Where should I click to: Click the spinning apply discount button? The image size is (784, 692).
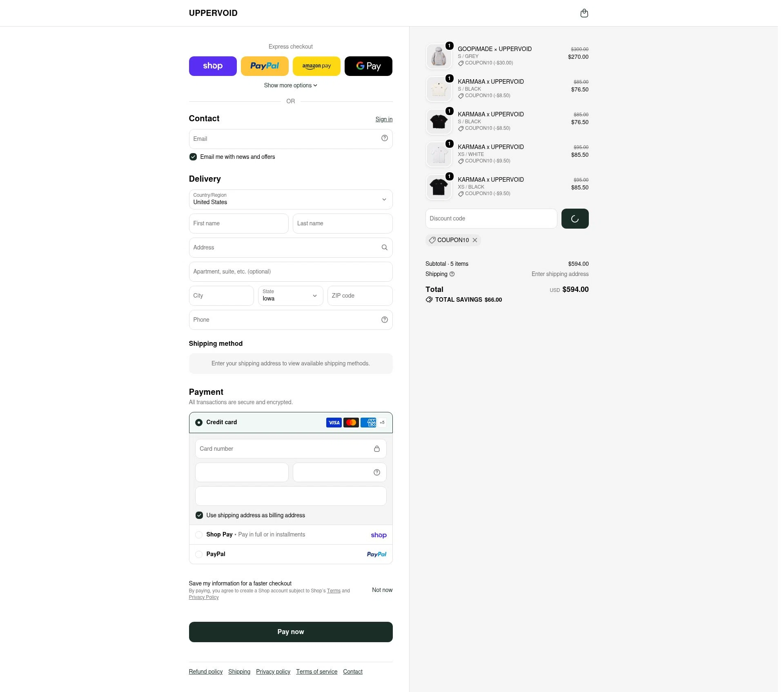tap(575, 218)
